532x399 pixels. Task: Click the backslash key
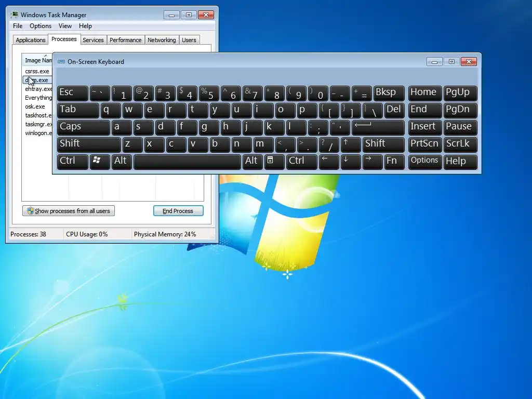[373, 110]
